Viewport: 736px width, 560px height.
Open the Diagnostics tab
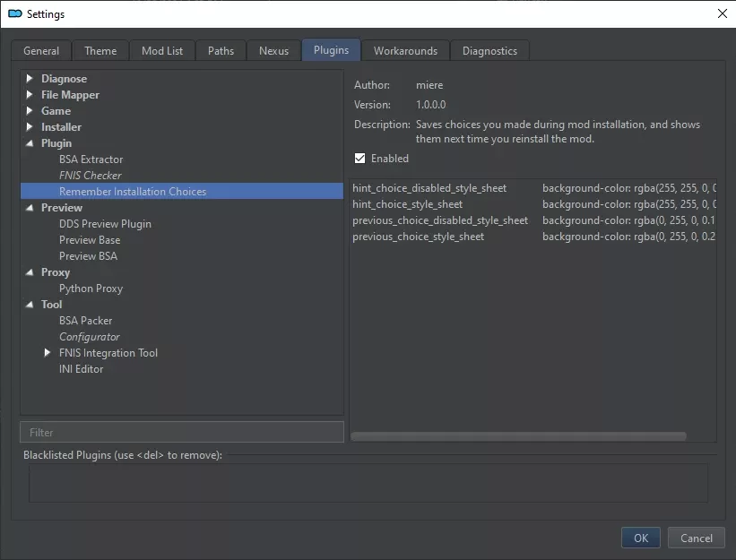(x=489, y=51)
